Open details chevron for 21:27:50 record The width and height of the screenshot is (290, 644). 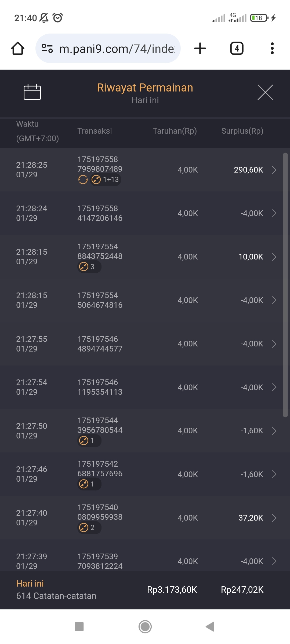(274, 431)
